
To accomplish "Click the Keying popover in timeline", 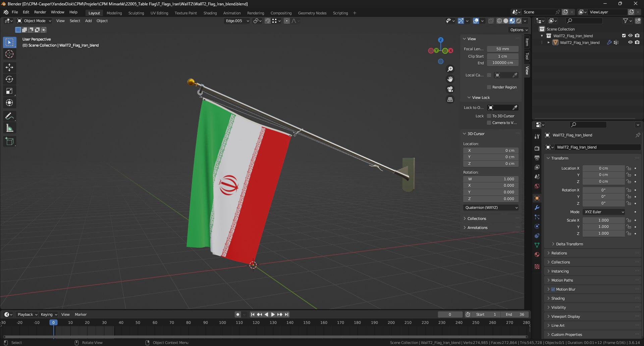I will point(49,314).
